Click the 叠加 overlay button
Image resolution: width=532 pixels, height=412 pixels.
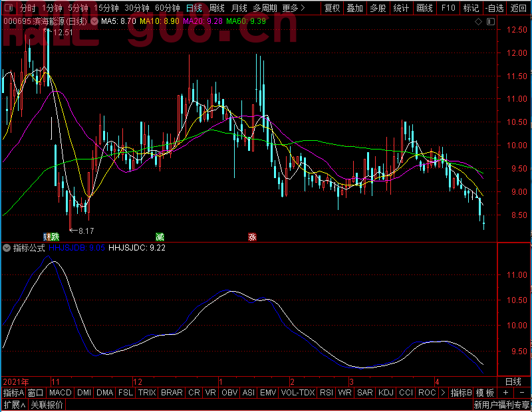tap(355, 8)
